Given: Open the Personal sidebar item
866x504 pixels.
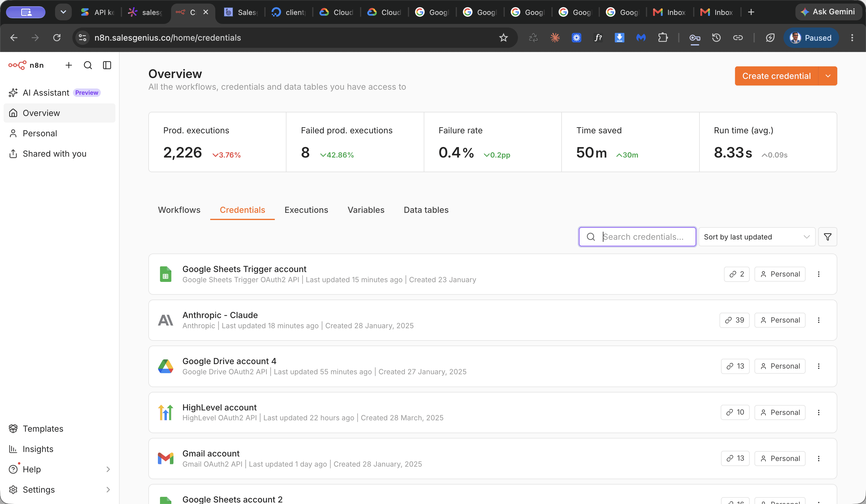Looking at the screenshot, I should pos(60,133).
